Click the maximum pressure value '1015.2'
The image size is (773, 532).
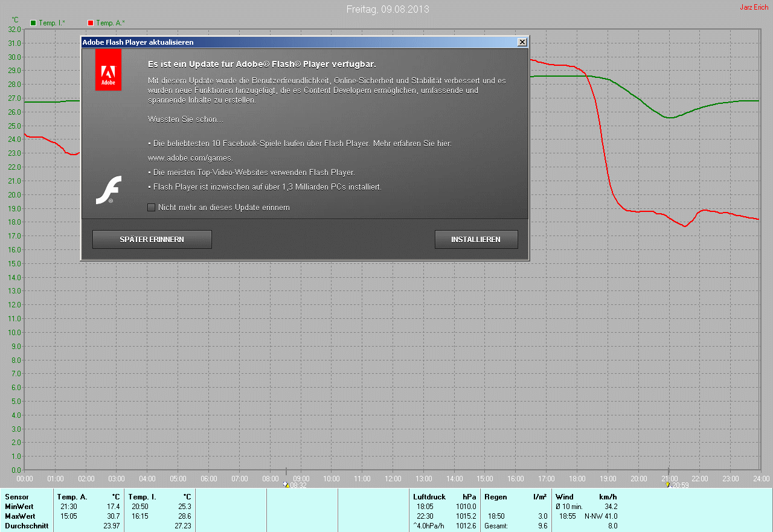[x=466, y=516]
